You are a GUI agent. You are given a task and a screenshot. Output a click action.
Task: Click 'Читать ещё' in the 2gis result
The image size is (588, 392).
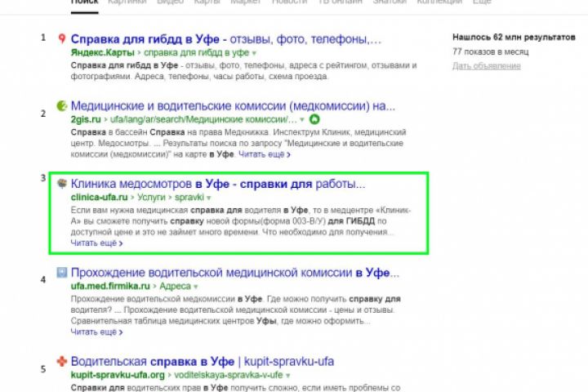pyautogui.click(x=265, y=154)
